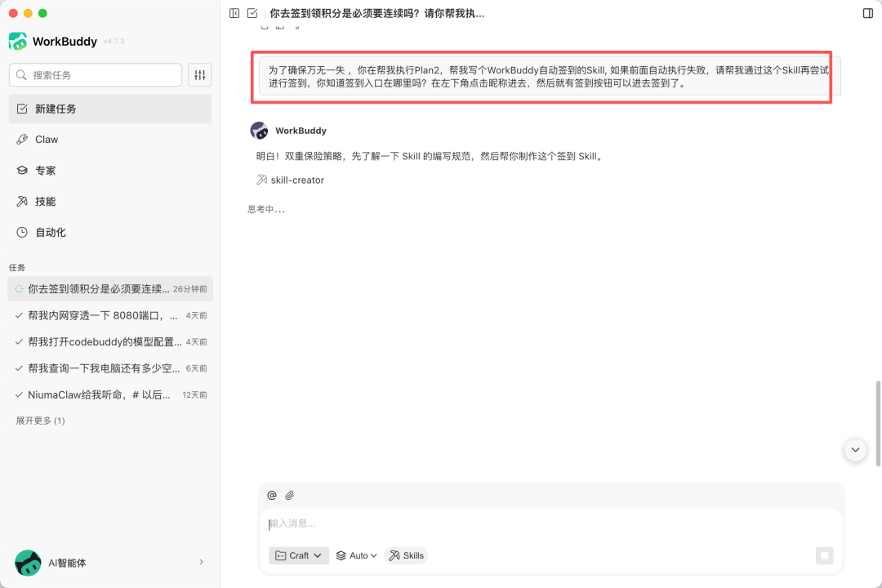Click the running spinner icon of first task

pyautogui.click(x=19, y=289)
